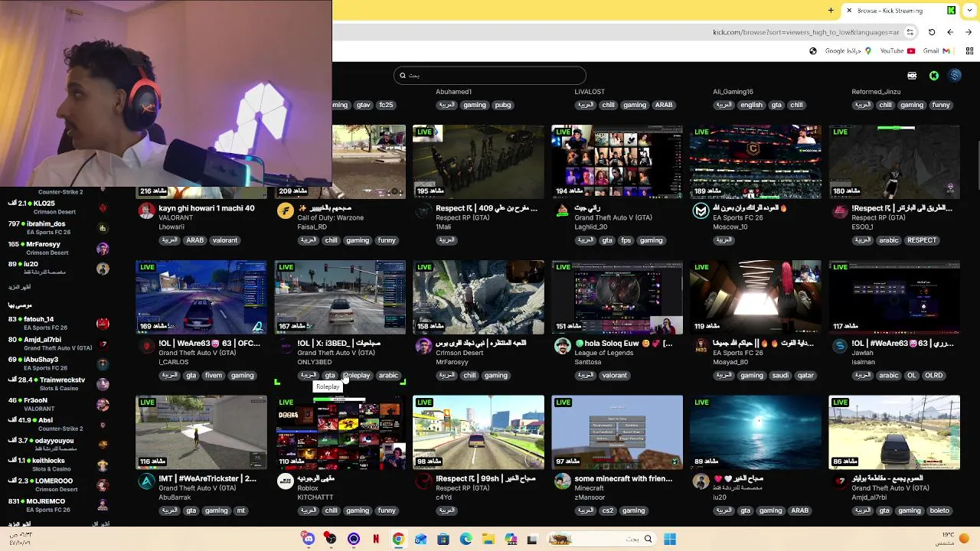Select the boleto tag under Amjd_al7rbi

tap(939, 510)
